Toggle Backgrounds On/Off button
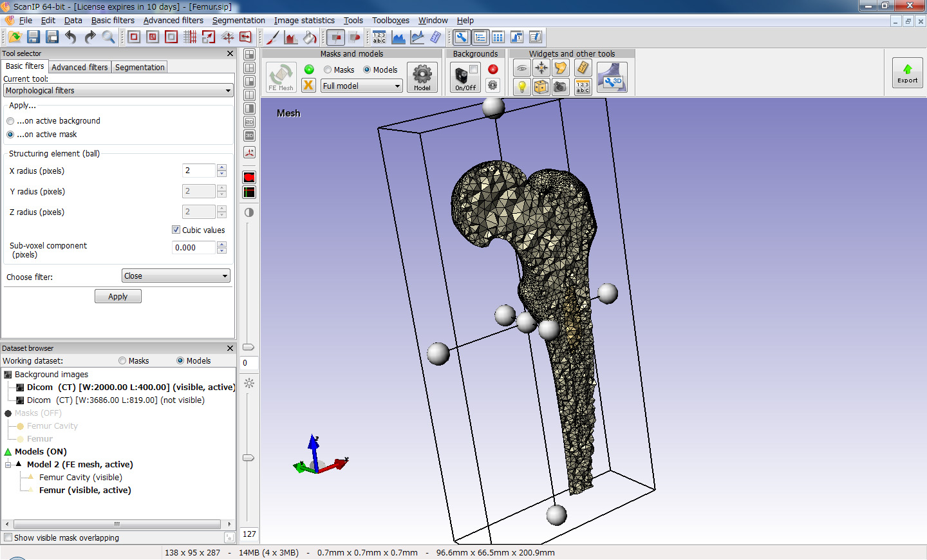The height and width of the screenshot is (560, 927). pyautogui.click(x=465, y=77)
